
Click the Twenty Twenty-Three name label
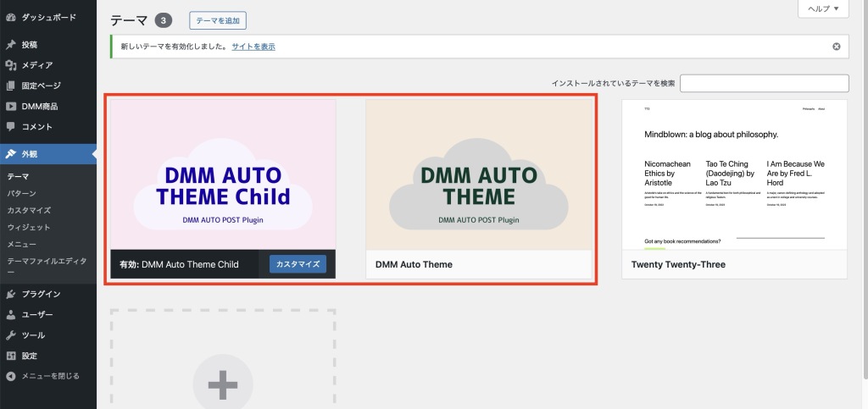(678, 264)
